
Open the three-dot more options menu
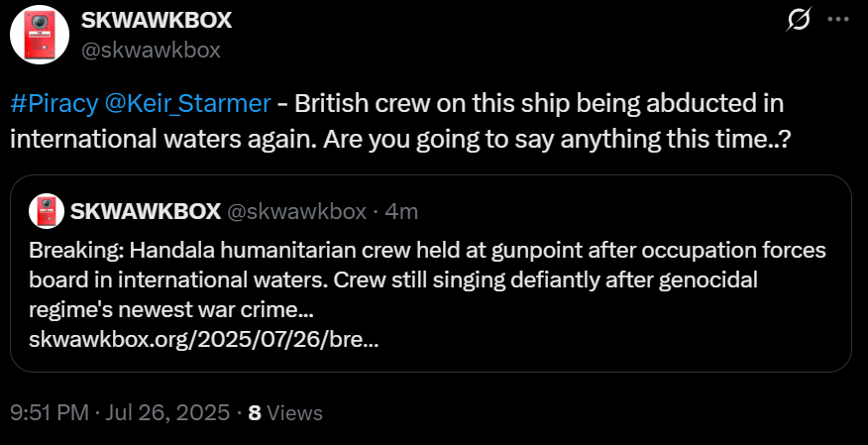pos(837,20)
